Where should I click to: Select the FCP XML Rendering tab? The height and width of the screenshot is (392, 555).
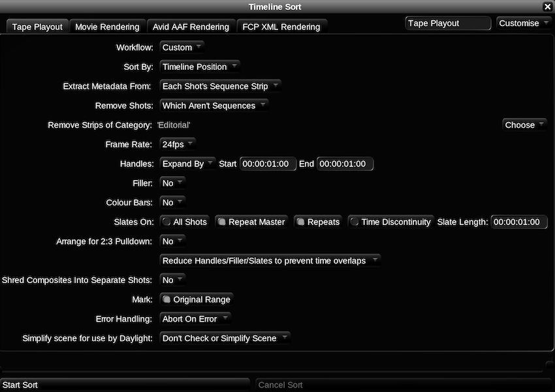tap(281, 27)
